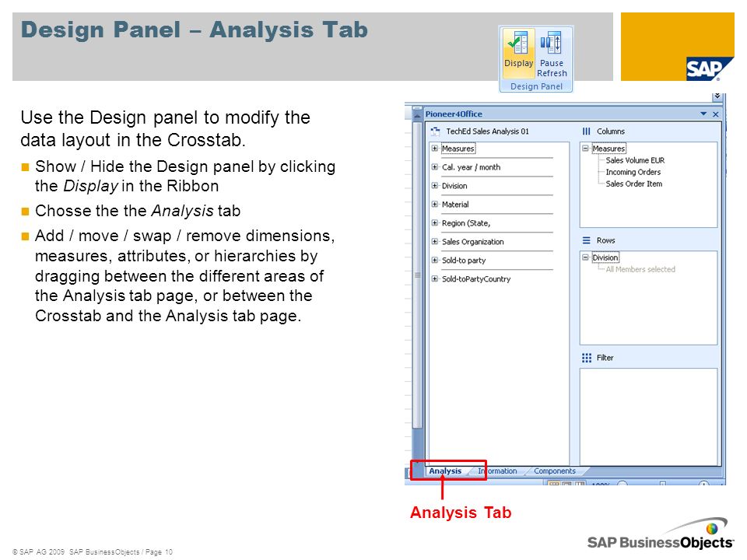Close the Pioneer4Office design panel
This screenshot has height=560, width=747.
[716, 114]
